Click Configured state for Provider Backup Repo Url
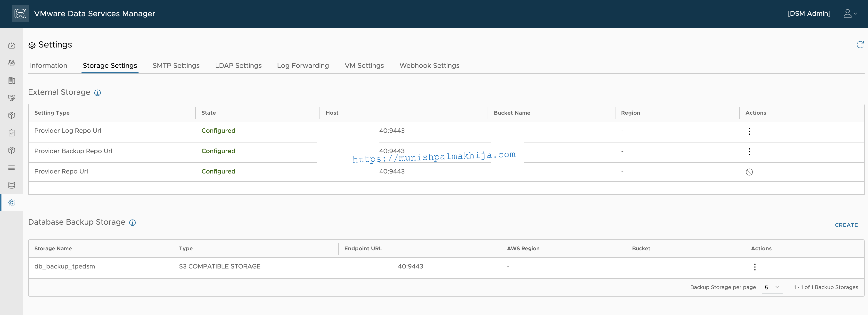This screenshot has height=315, width=868. click(218, 151)
